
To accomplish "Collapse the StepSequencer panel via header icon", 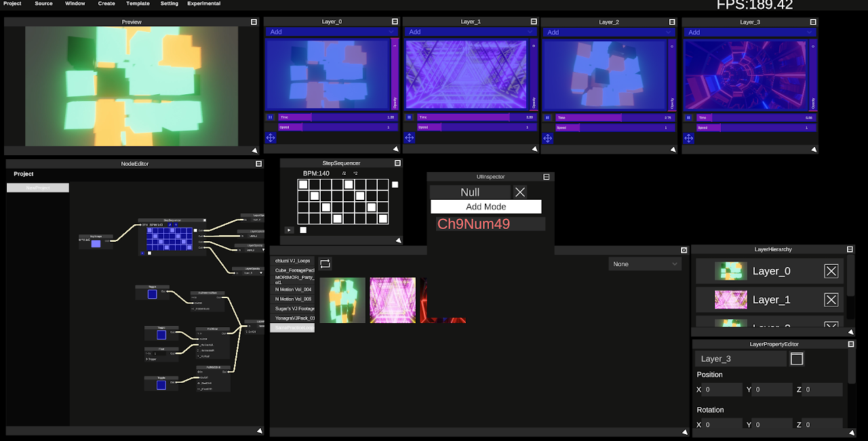I will pos(397,162).
